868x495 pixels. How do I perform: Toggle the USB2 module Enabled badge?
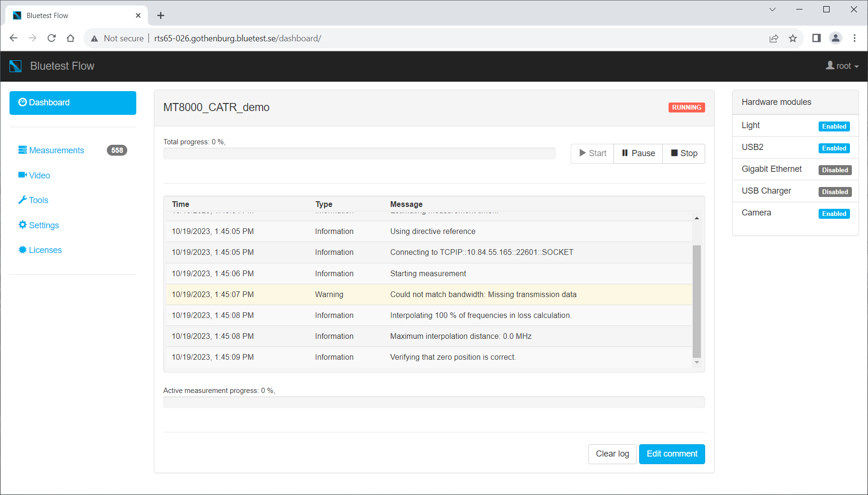click(834, 148)
